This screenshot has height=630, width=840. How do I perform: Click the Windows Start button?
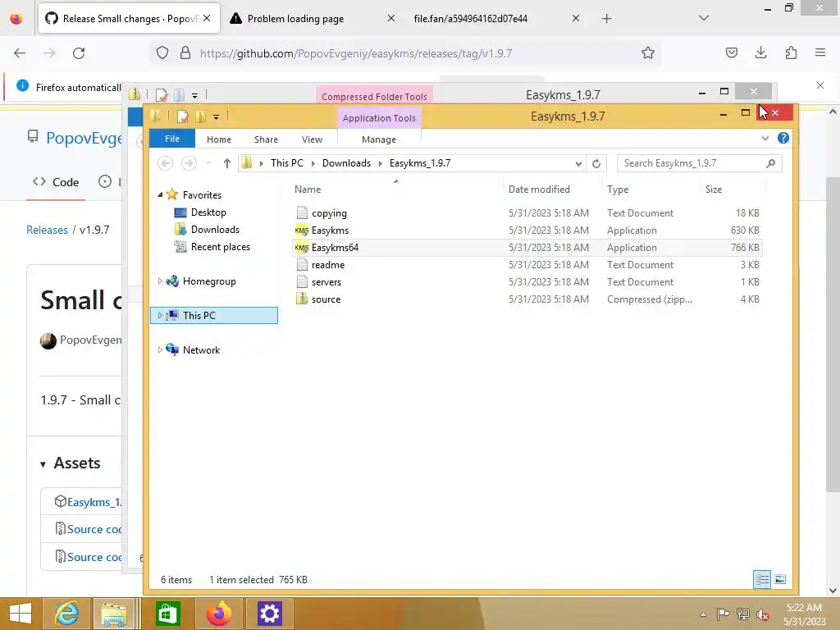(x=21, y=614)
